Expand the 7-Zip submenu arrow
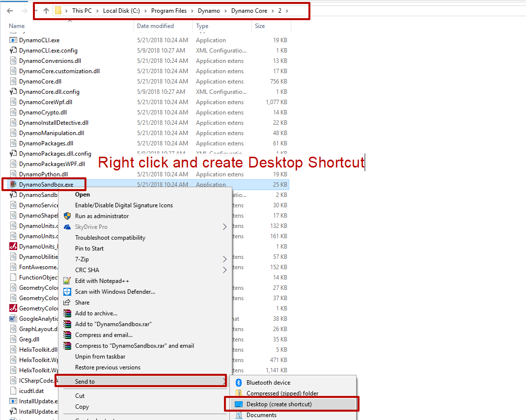 tap(225, 259)
